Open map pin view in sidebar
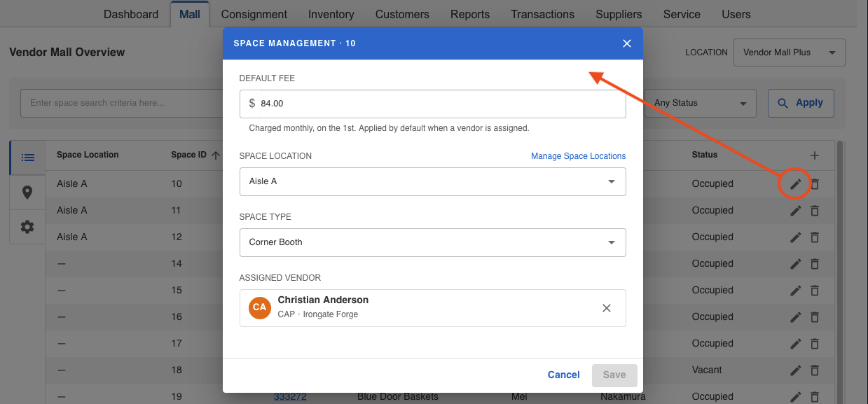 coord(27,192)
